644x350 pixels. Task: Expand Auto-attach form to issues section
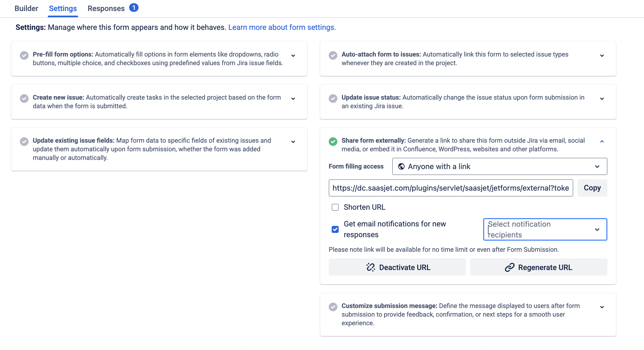click(602, 56)
